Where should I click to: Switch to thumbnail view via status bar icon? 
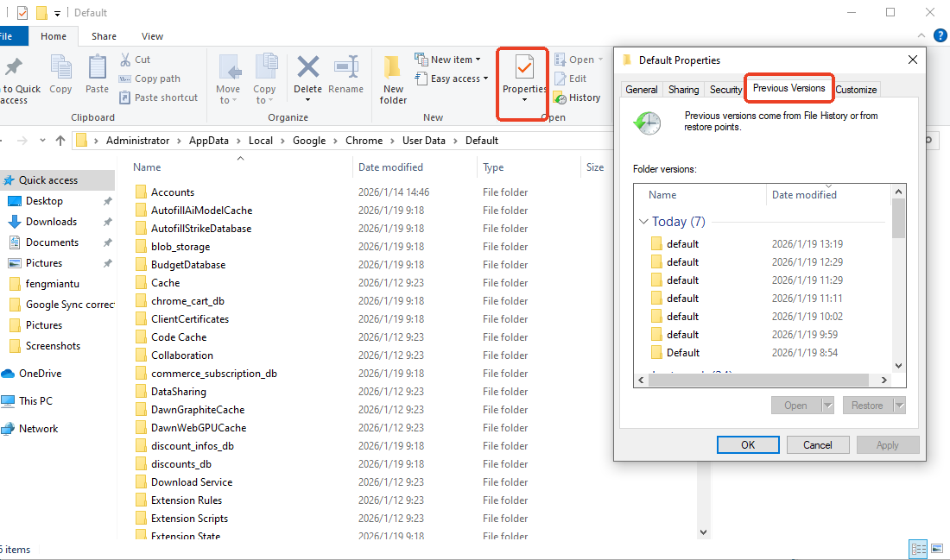pyautogui.click(x=938, y=549)
